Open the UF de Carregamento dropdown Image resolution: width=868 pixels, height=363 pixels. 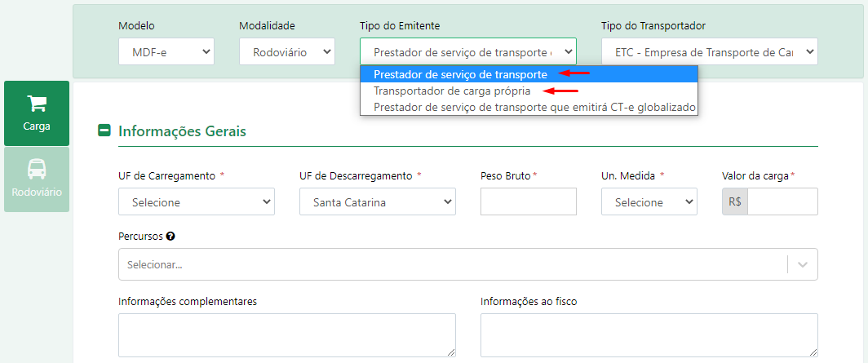pyautogui.click(x=197, y=201)
